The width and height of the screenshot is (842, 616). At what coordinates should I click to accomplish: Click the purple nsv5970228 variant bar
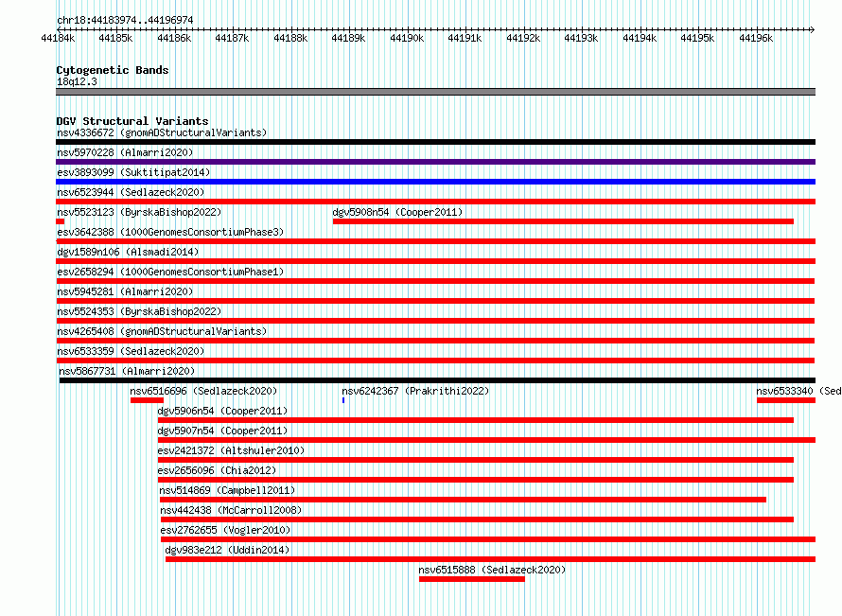click(x=435, y=162)
